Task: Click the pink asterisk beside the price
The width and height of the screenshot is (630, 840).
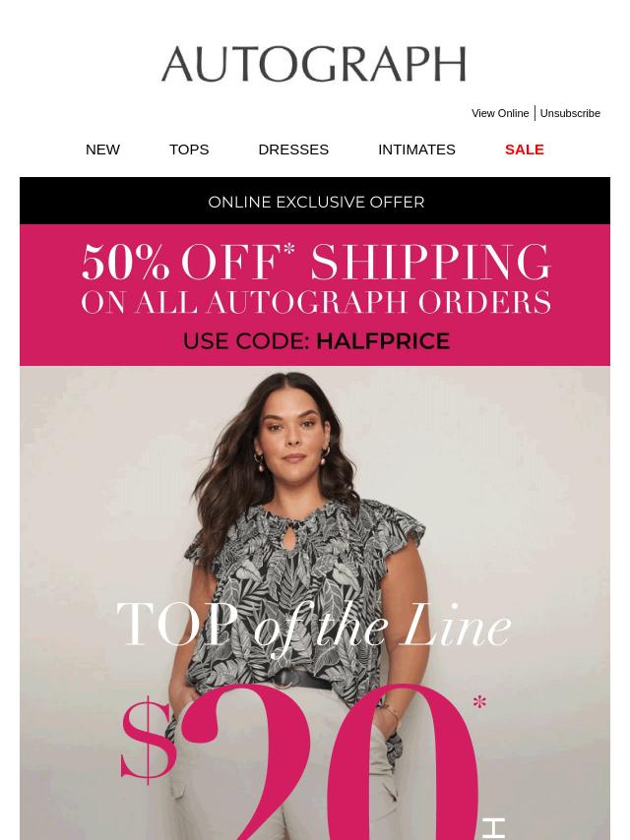Action: (x=479, y=701)
